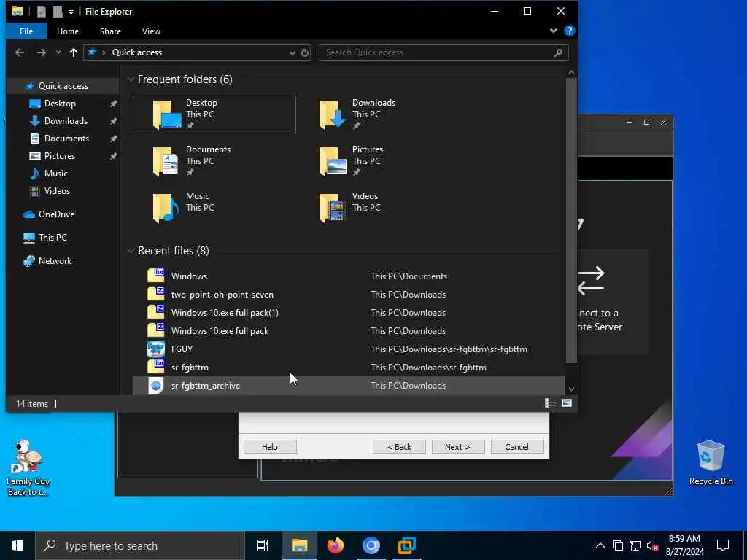Click Help button in wizard dialog
The height and width of the screenshot is (560, 747).
(x=270, y=447)
